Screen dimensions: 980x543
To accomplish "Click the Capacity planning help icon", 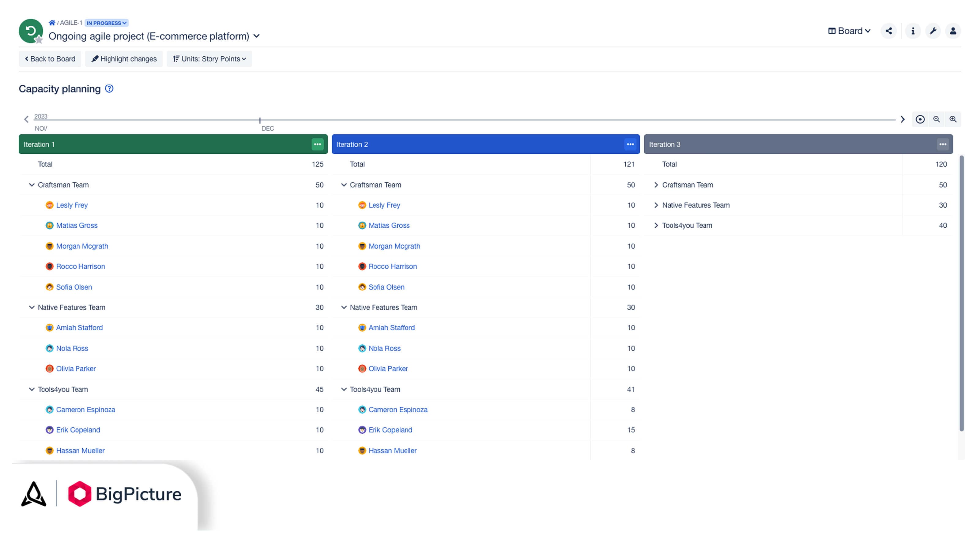I will coord(109,88).
